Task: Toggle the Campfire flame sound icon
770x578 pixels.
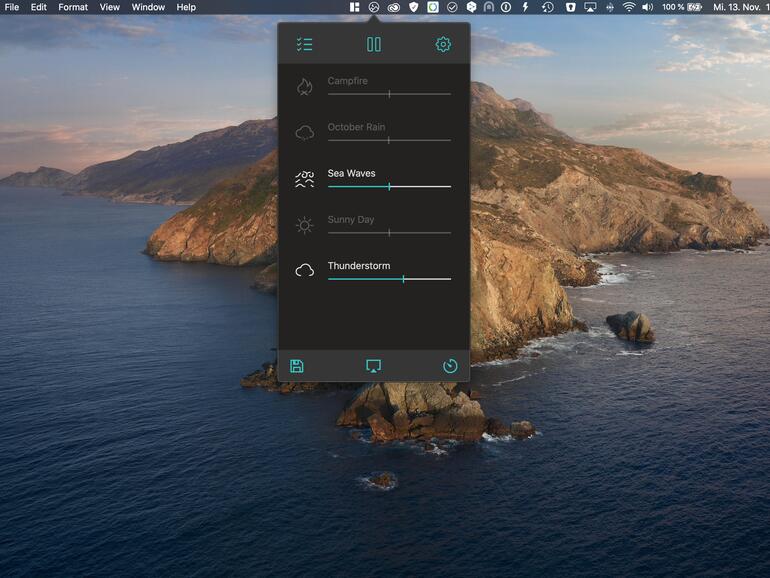Action: pyautogui.click(x=305, y=87)
